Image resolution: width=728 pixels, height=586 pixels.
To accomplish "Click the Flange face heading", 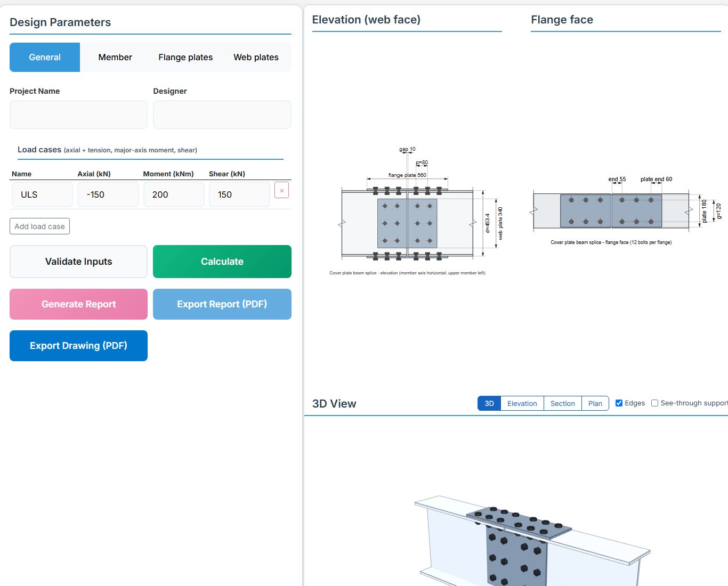I will pos(562,20).
